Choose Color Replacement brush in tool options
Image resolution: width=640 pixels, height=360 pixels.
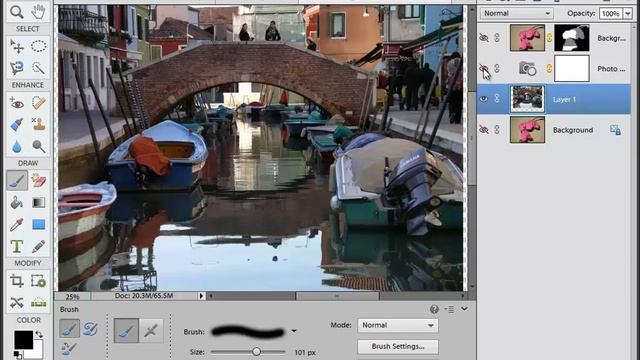(x=68, y=349)
